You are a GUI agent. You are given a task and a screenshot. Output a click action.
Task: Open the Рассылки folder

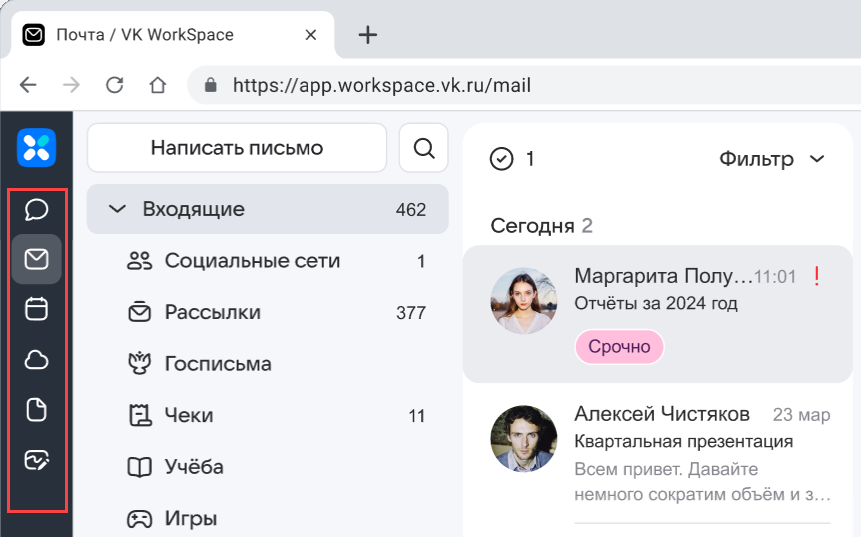point(212,313)
